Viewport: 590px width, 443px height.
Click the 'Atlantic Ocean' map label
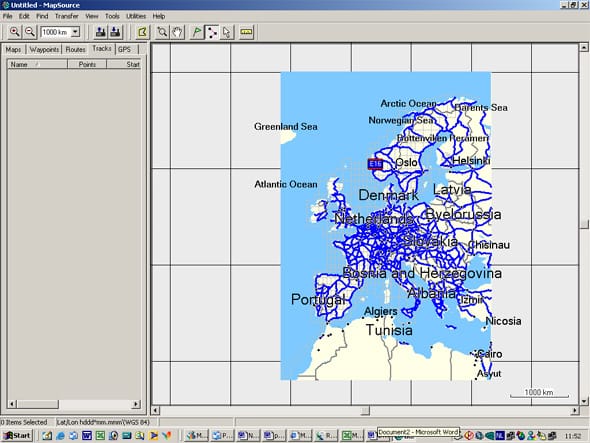click(x=286, y=184)
